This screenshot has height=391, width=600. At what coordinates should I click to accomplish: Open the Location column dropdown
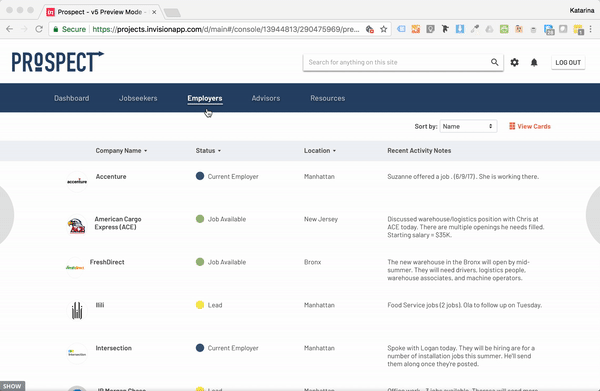[x=320, y=151]
